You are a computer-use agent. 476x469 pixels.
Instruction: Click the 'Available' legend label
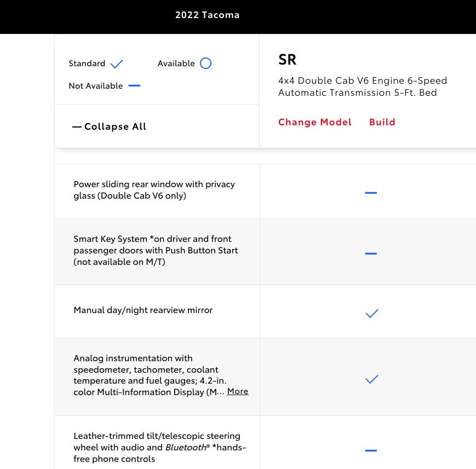coord(176,63)
